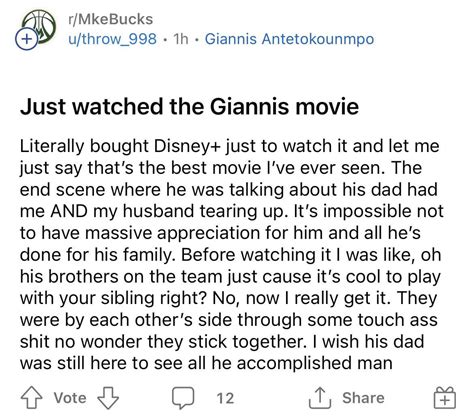The image size is (474, 416).
Task: Click the line about brothers on the team
Action: (230, 277)
